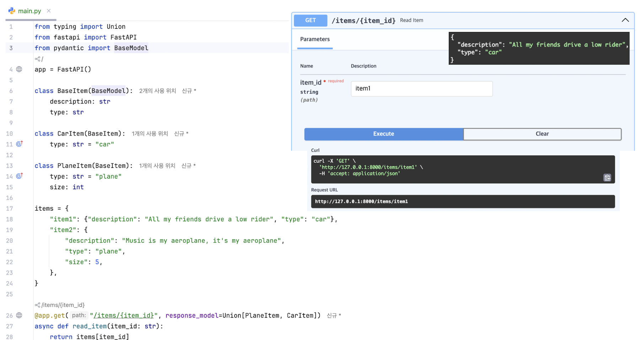The height and width of the screenshot is (340, 644).
Task: Switch to the main.py tab
Action: pos(29,11)
